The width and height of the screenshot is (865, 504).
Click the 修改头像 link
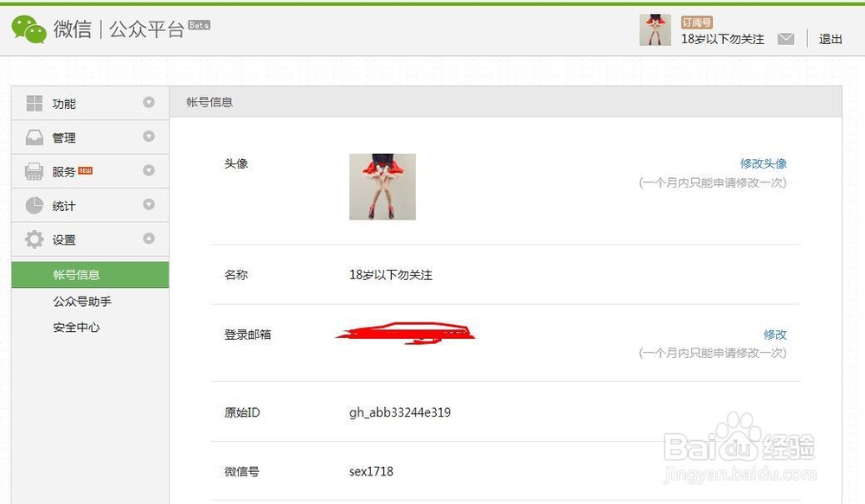coord(764,163)
